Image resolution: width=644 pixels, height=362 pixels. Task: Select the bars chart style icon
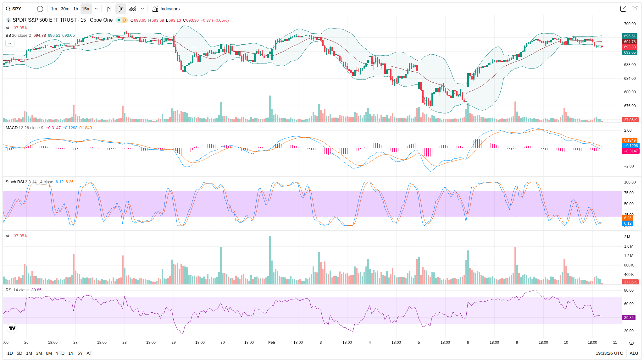tap(109, 9)
